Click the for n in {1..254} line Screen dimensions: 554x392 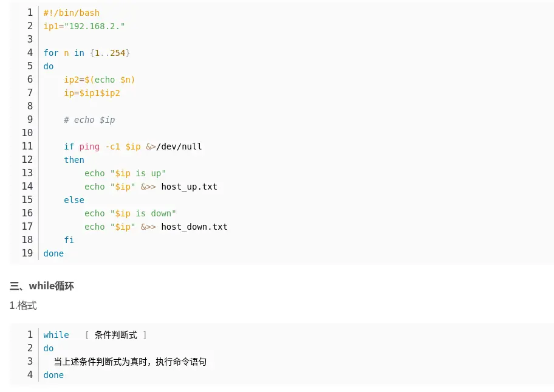pyautogui.click(x=86, y=53)
